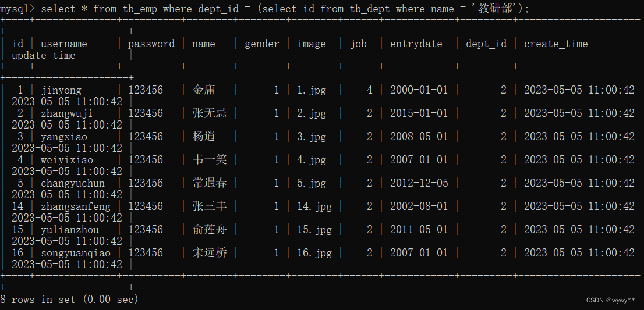Click the name cell '金庸'
This screenshot has height=310, width=644.
point(204,90)
